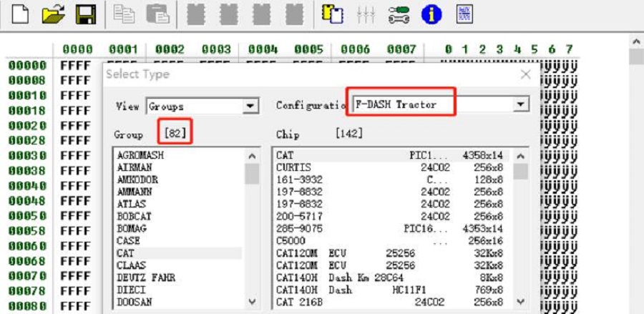Select ATLAS in the Group list
The width and height of the screenshot is (644, 314).
click(x=177, y=204)
